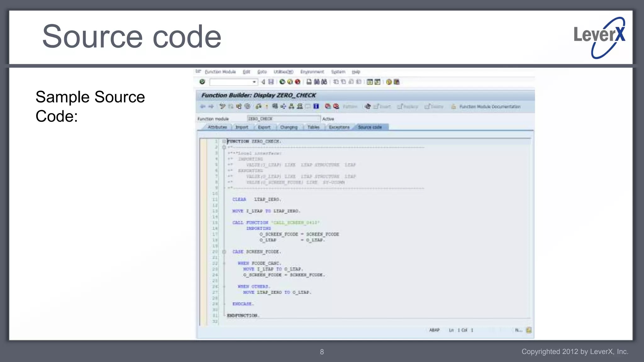Click the Print icon in standard toolbar
The image size is (644, 362).
(309, 82)
